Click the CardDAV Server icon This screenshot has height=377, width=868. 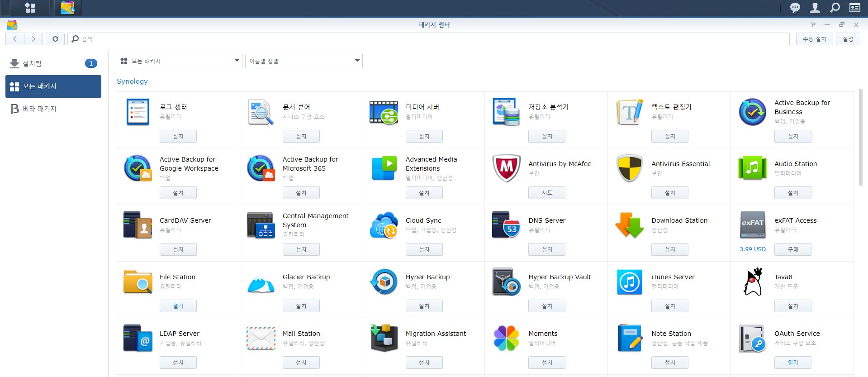(x=138, y=225)
